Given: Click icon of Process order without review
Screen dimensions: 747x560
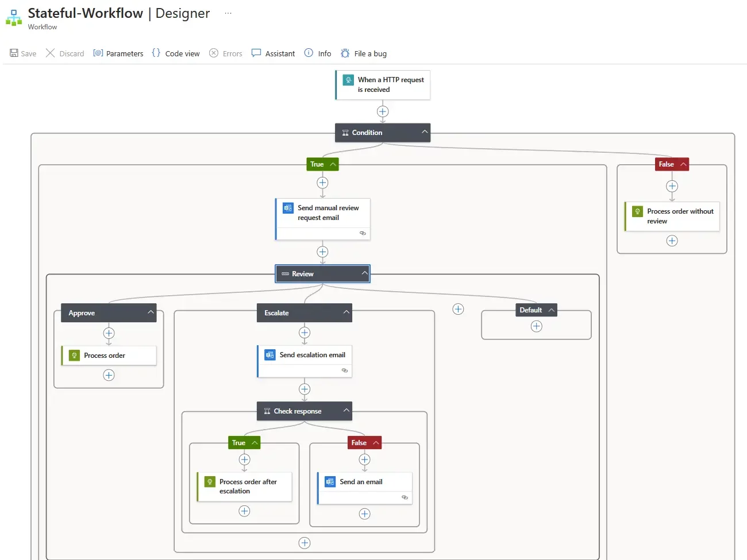Looking at the screenshot, I should [x=637, y=211].
